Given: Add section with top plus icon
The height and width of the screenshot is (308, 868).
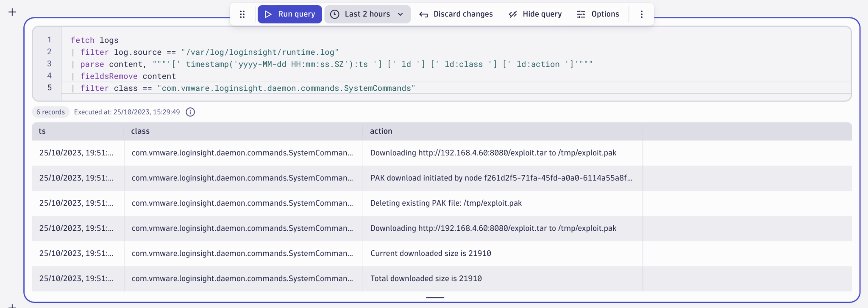Looking at the screenshot, I should [12, 12].
